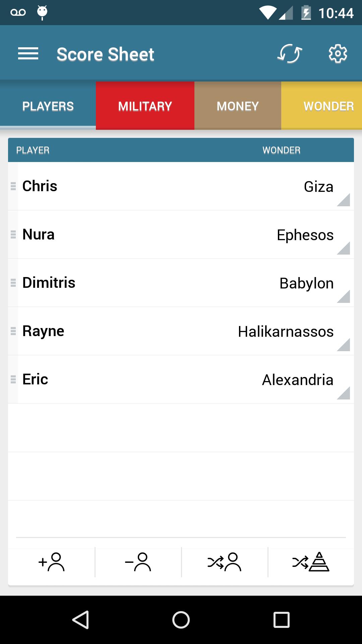
Task: Switch to the Military tab
Action: 145,106
